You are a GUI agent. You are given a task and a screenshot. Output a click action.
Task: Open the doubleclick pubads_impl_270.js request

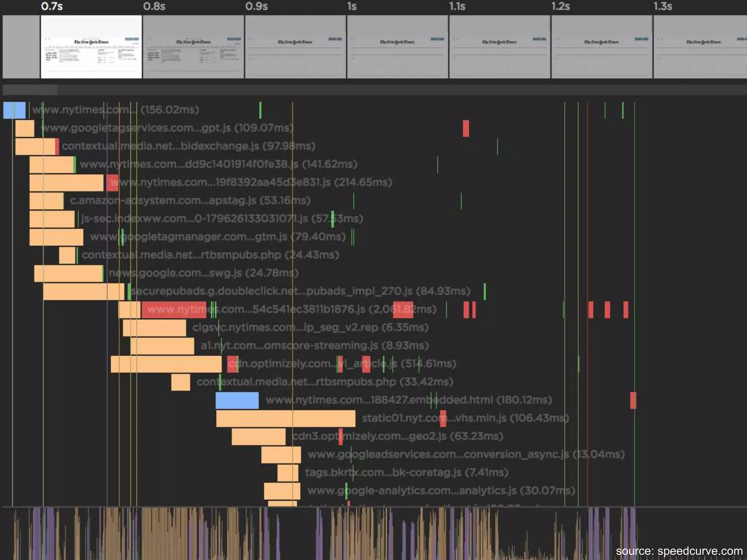pyautogui.click(x=300, y=291)
